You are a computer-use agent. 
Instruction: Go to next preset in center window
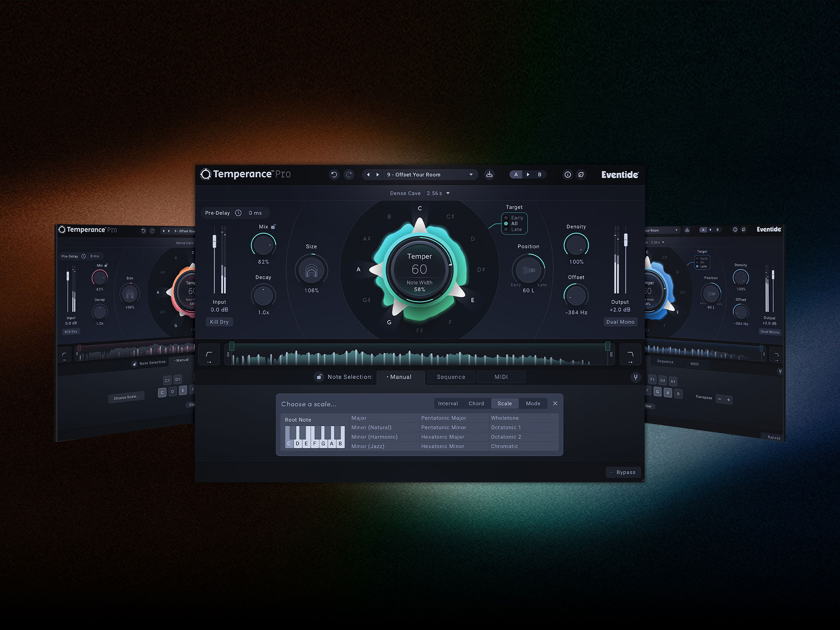point(377,175)
